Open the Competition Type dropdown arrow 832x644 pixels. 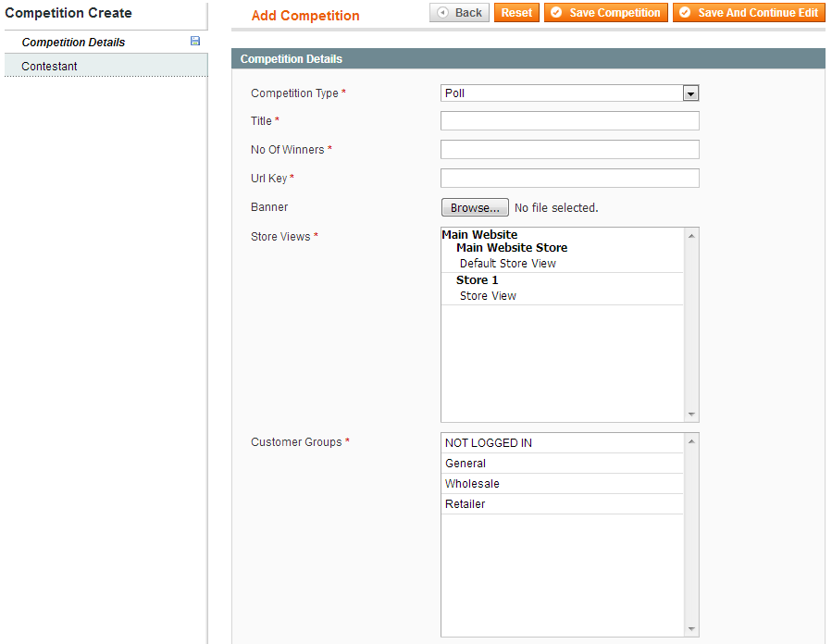[x=690, y=93]
